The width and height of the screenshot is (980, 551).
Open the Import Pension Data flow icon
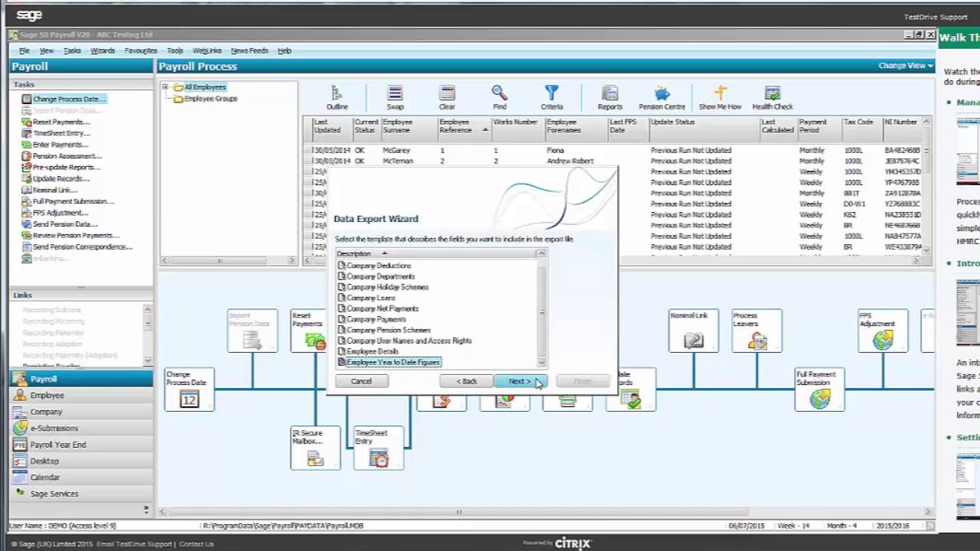(253, 331)
